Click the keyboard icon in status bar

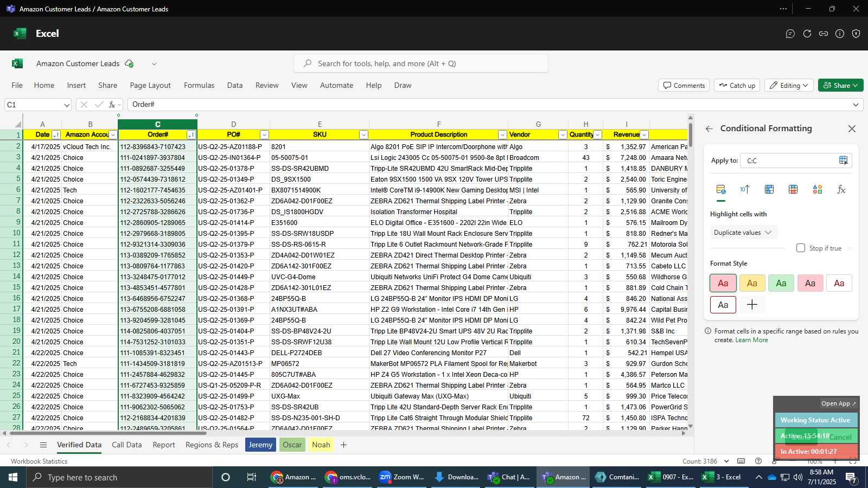tap(741, 461)
